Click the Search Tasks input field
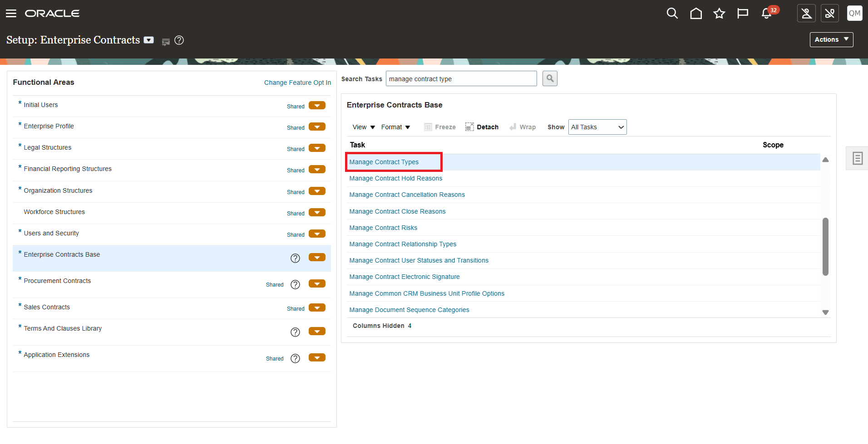 461,78
